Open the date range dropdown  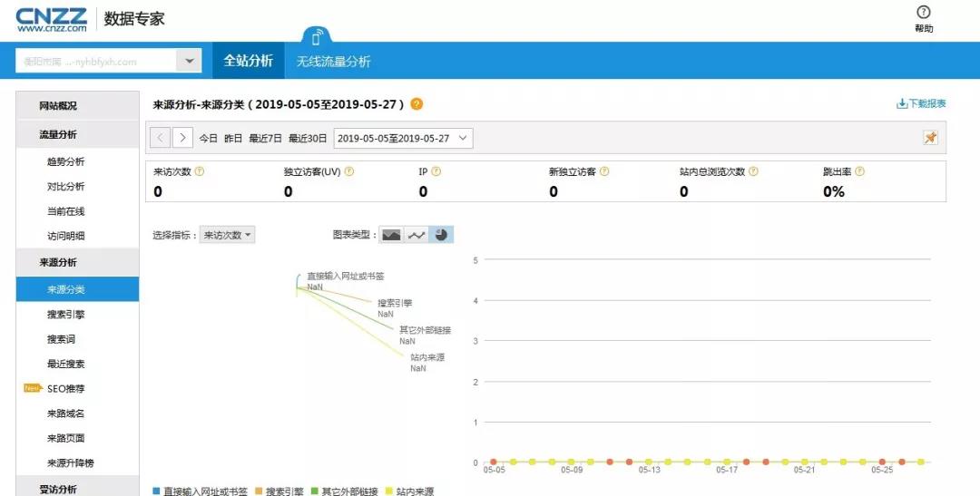click(404, 138)
